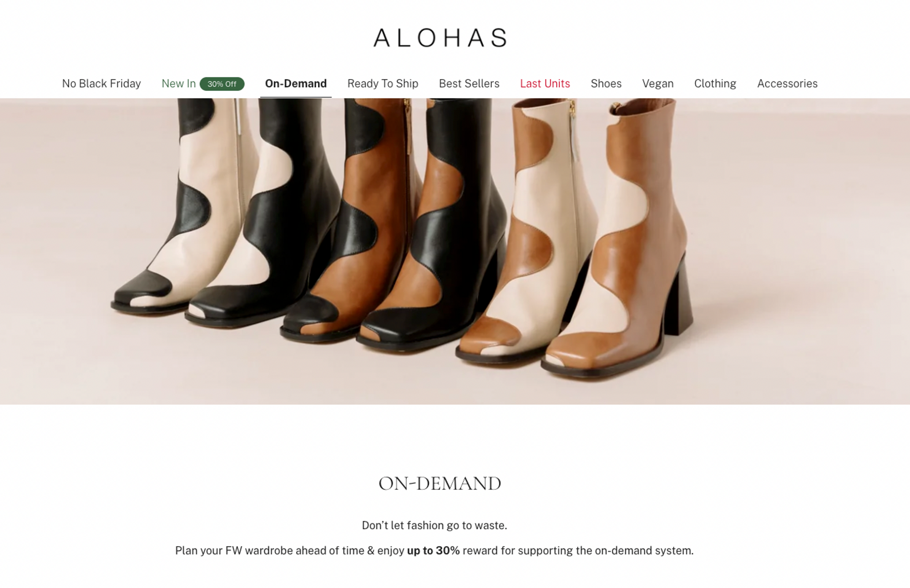Viewport: 910px width, 588px height.
Task: Go to the New In section
Action: 178,84
